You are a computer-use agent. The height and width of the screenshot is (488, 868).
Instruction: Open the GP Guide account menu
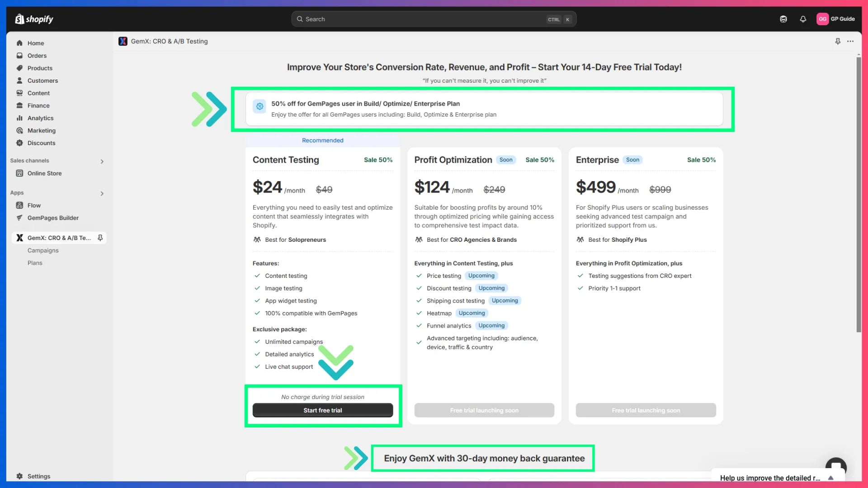(836, 19)
